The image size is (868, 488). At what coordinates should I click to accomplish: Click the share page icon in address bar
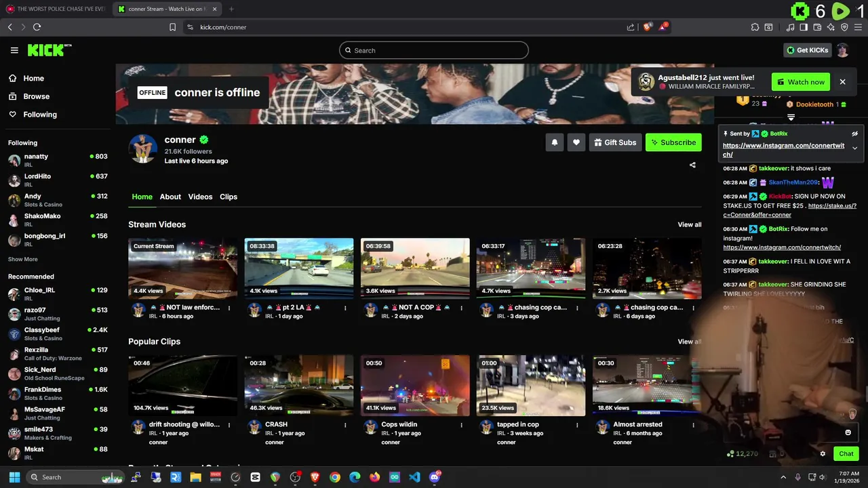pos(631,27)
